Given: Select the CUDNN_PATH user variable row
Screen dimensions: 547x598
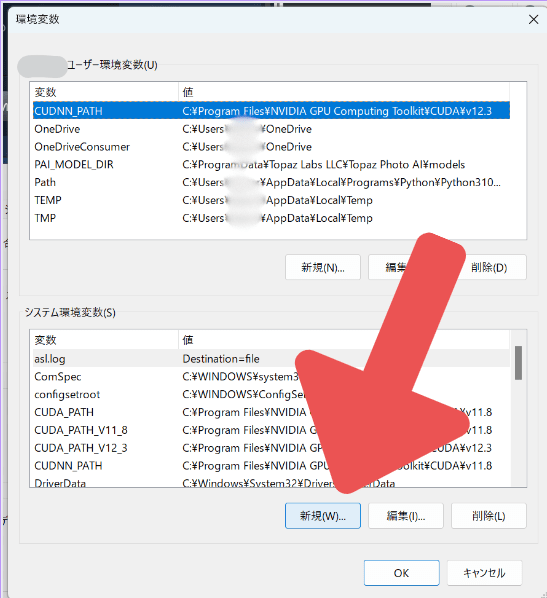Looking at the screenshot, I should (x=271, y=111).
